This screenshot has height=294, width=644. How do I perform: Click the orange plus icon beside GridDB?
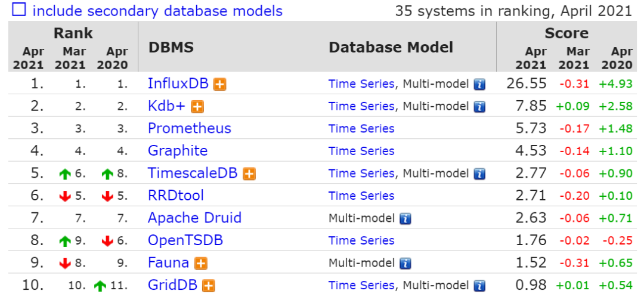pyautogui.click(x=208, y=286)
